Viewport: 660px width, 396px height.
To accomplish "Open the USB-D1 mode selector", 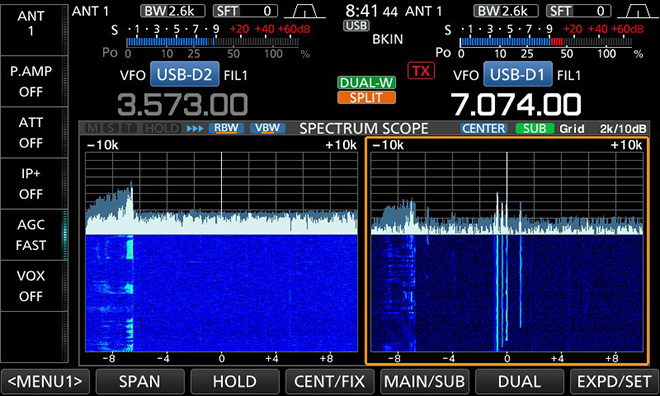I will 518,74.
